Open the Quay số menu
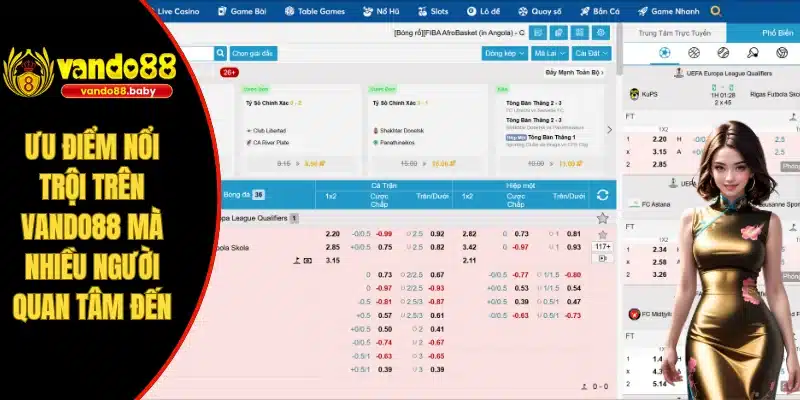The width and height of the screenshot is (800, 400). 539,11
